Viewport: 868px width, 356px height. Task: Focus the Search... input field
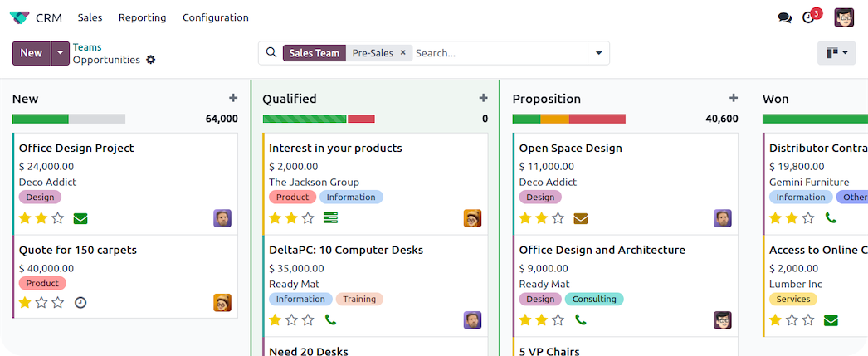[500, 53]
